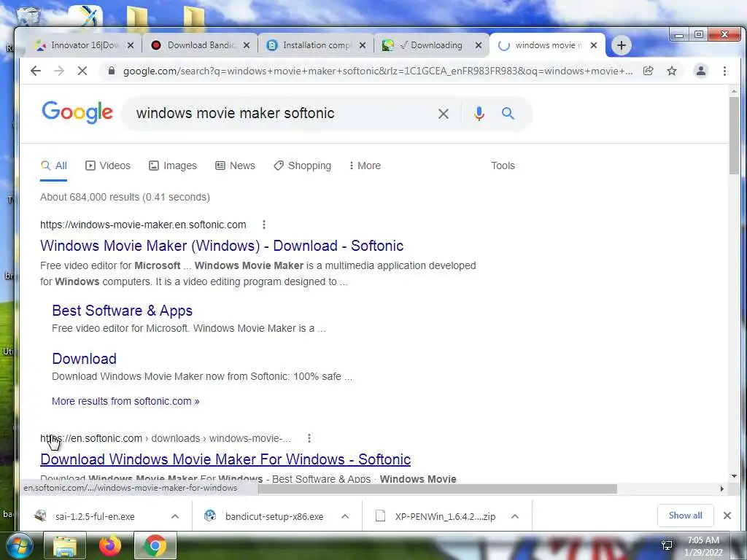The width and height of the screenshot is (747, 560).
Task: Open options for windows-movie-maker.en.softonic.com result
Action: click(x=264, y=225)
